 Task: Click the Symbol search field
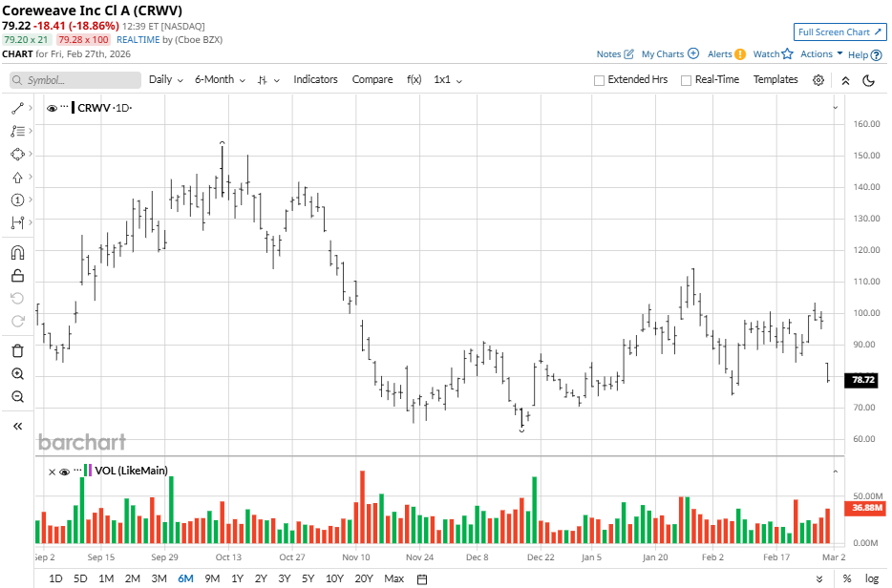click(x=75, y=80)
